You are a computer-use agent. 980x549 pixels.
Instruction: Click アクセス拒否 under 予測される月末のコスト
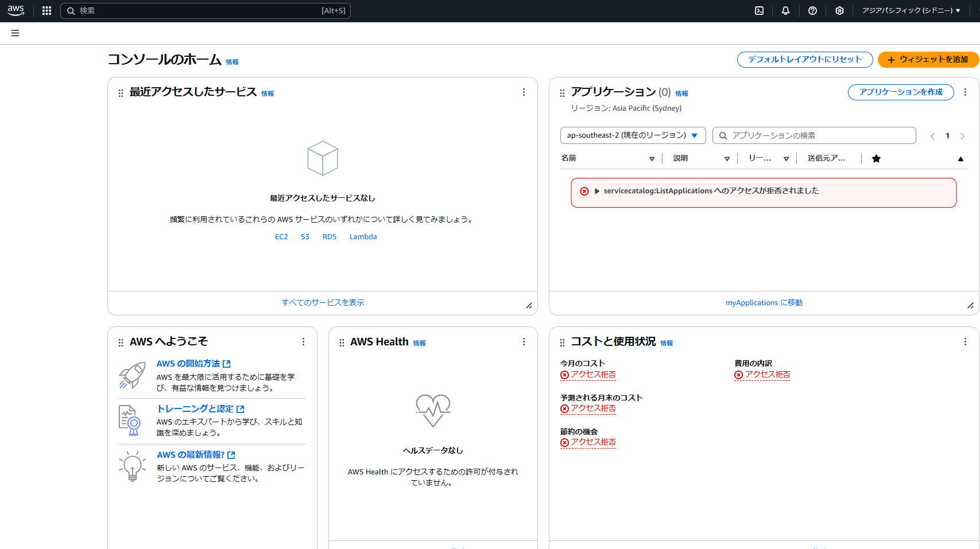pyautogui.click(x=588, y=408)
